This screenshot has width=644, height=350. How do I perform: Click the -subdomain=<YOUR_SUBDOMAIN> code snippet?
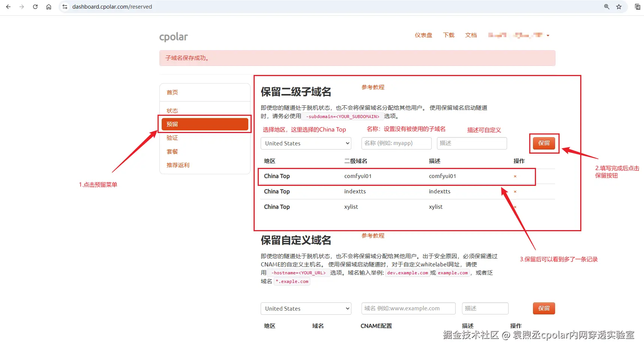pos(343,117)
